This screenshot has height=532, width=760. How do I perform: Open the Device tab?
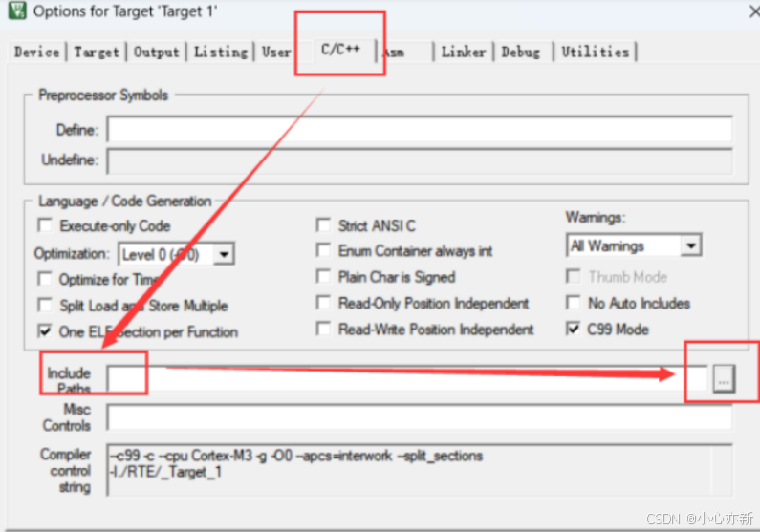[37, 52]
